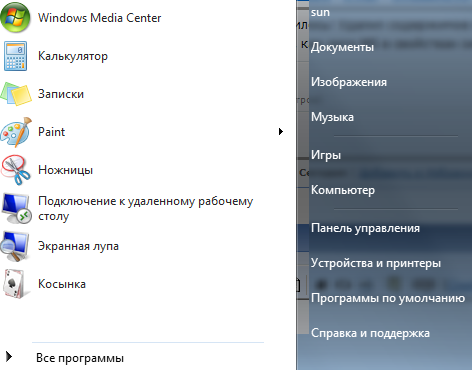This screenshot has height=370, width=472.
Task: Open the Записки sticky notes icon
Action: [16, 94]
